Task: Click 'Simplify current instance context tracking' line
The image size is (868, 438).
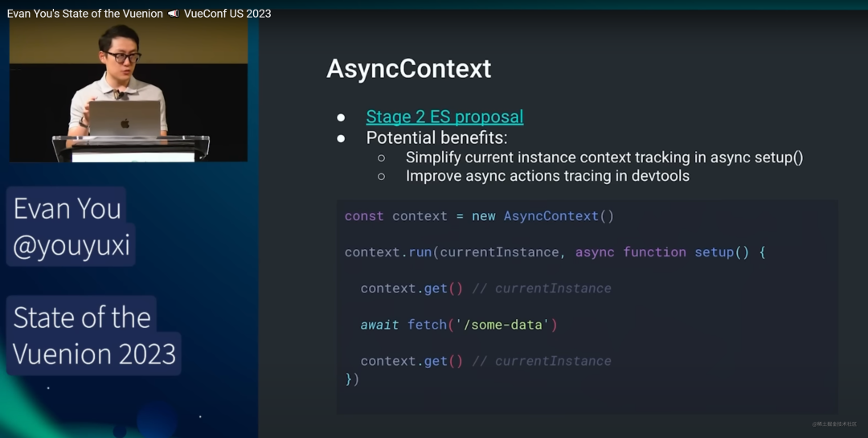Action: click(604, 158)
